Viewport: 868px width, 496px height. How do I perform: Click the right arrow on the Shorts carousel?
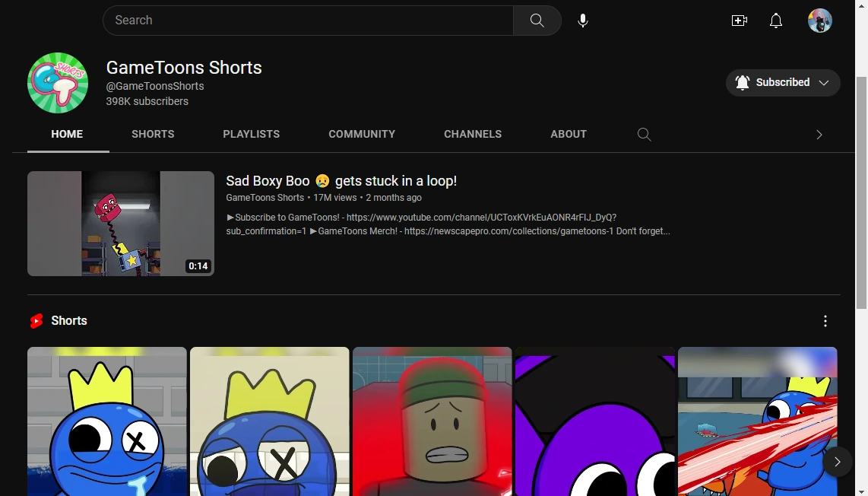tap(838, 462)
